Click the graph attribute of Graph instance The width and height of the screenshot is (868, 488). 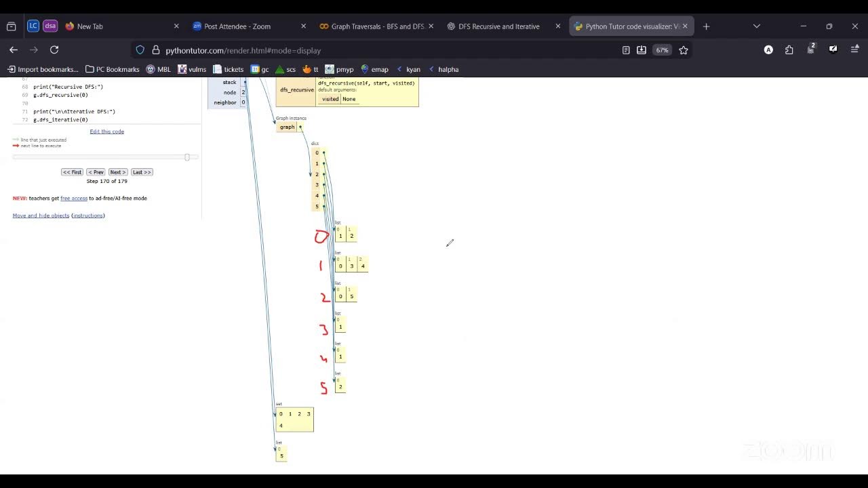tap(287, 127)
